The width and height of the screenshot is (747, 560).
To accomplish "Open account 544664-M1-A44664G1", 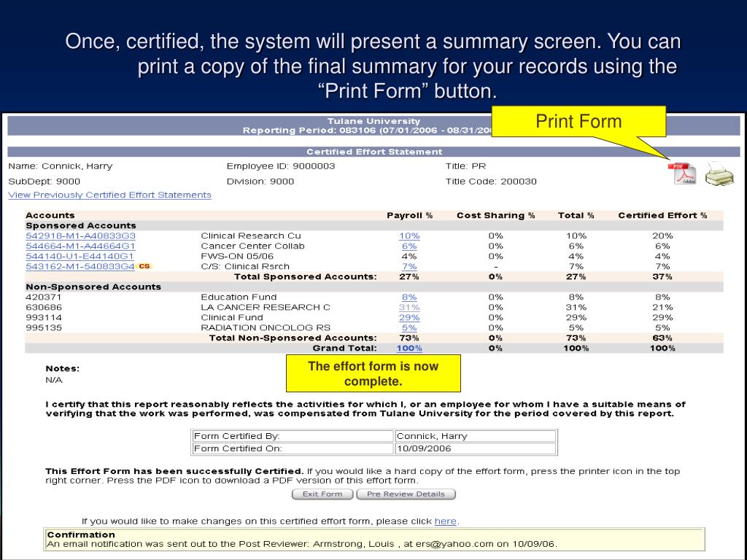I will 80,246.
